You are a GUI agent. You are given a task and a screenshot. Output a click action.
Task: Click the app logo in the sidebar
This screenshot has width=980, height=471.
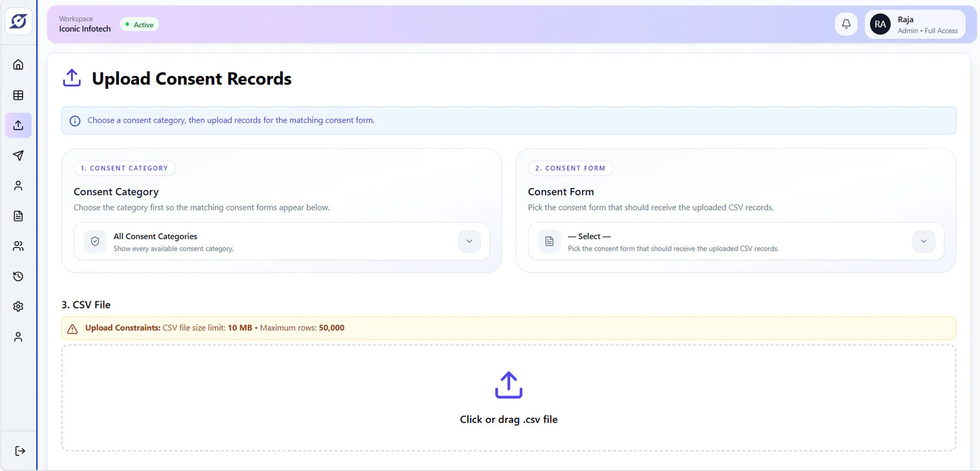[18, 21]
